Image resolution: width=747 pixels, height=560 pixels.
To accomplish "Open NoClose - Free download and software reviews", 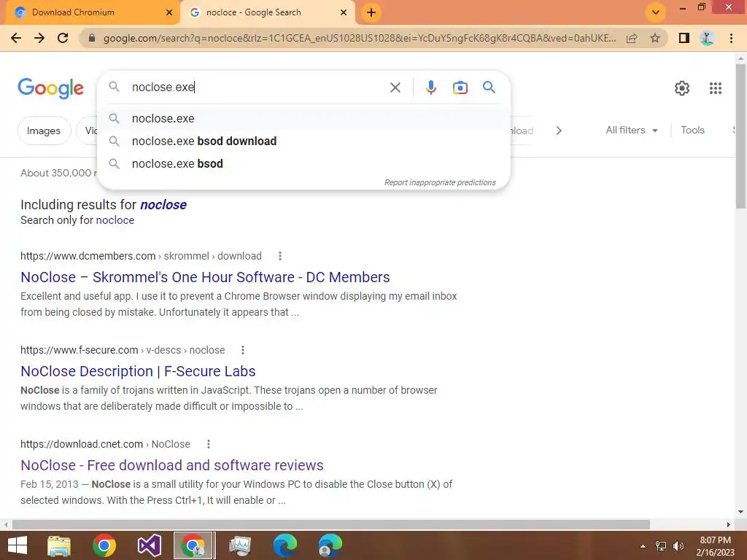I will [172, 465].
